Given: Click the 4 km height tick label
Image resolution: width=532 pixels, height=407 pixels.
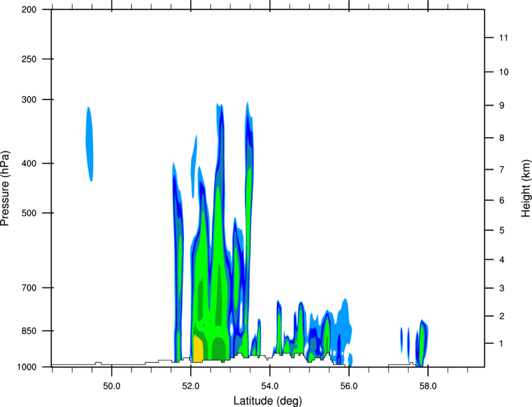Looking at the screenshot, I should point(502,260).
